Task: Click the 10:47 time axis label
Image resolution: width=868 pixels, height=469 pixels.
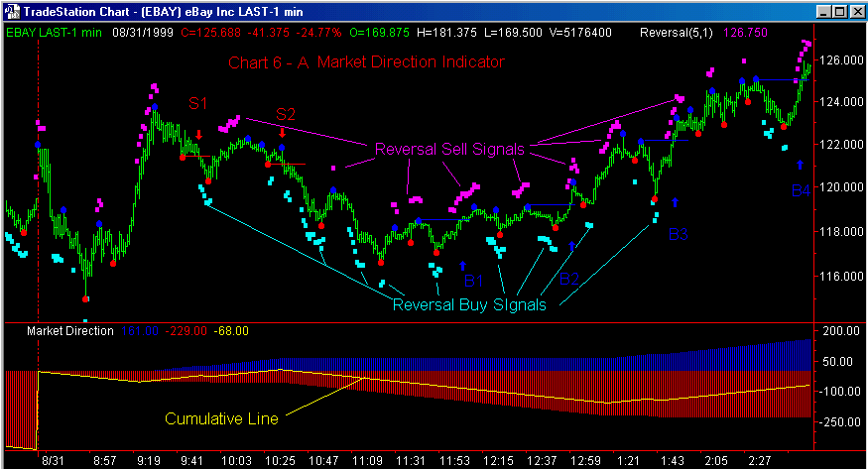Action: pos(323,461)
